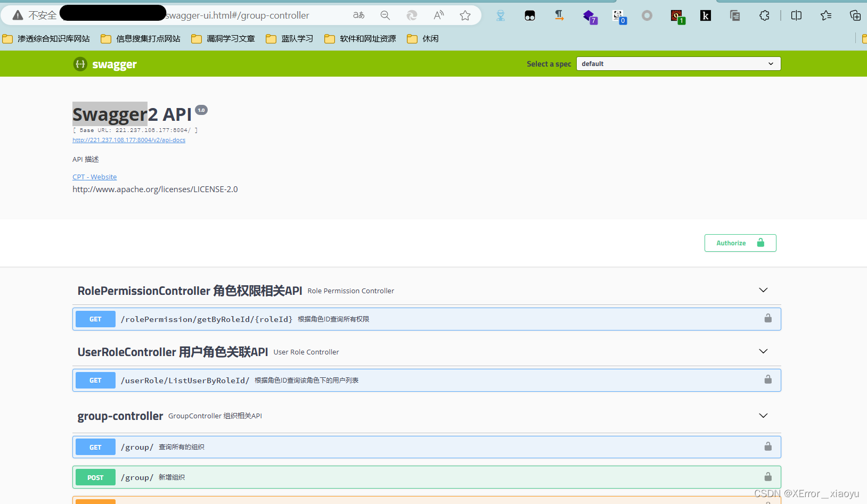
Task: Click the favorites star in address bar
Action: tap(465, 15)
